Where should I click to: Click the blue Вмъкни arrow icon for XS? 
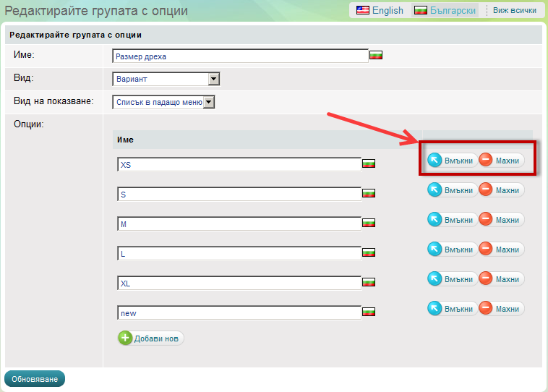(434, 160)
